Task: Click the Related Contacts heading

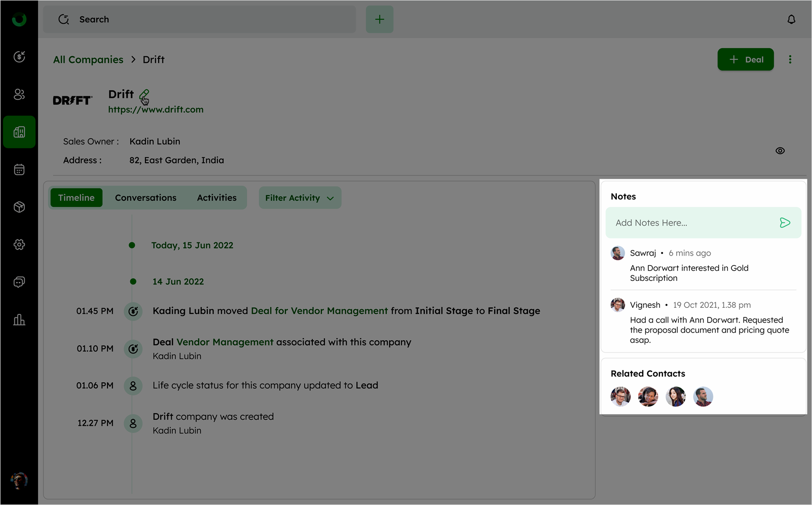Action: (648, 374)
